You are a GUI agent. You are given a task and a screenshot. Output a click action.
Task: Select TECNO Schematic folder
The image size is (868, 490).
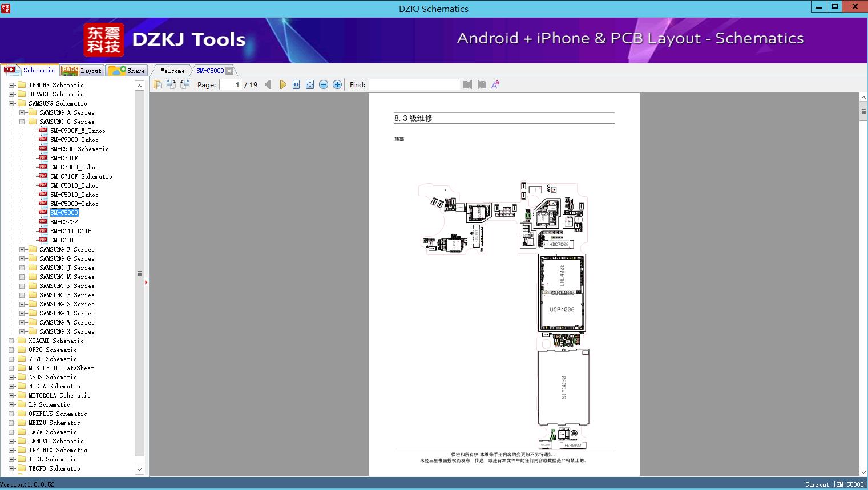click(x=54, y=468)
